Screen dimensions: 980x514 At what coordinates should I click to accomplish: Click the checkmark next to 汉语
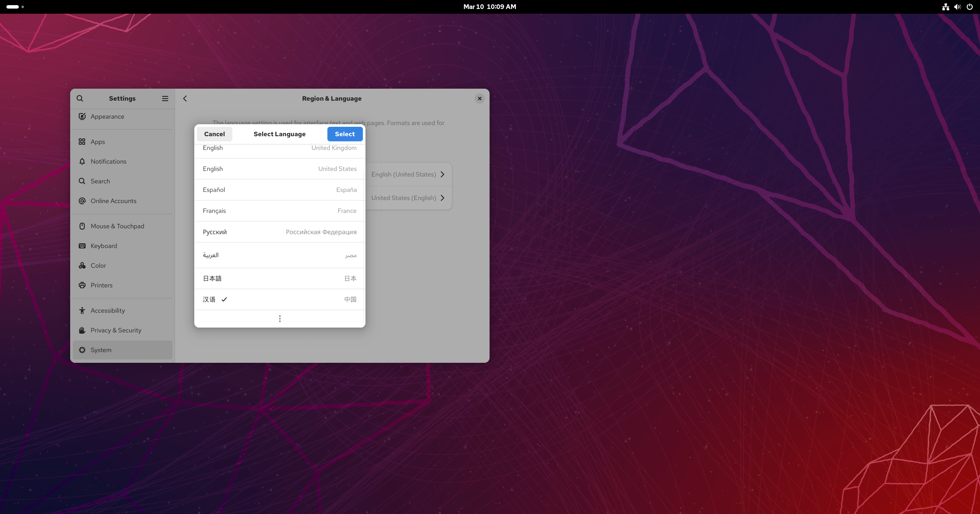(224, 299)
